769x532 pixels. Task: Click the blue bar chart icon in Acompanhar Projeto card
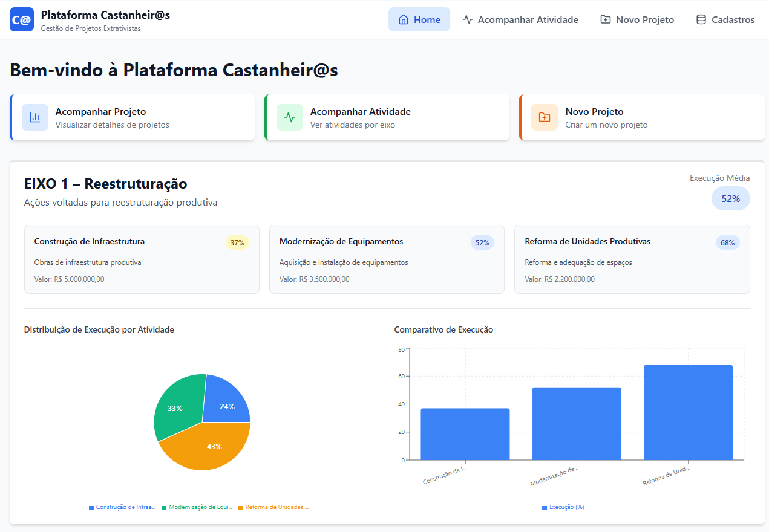pos(35,117)
